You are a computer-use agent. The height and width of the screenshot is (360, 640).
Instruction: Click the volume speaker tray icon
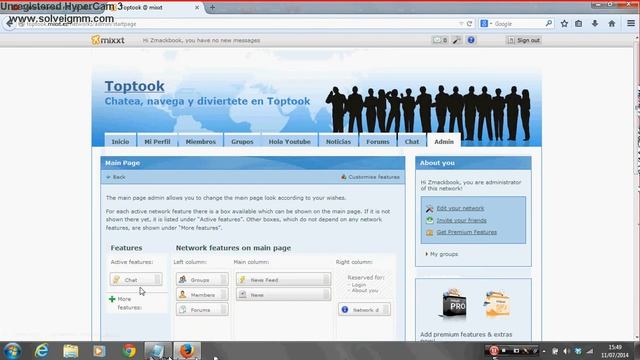click(x=566, y=351)
